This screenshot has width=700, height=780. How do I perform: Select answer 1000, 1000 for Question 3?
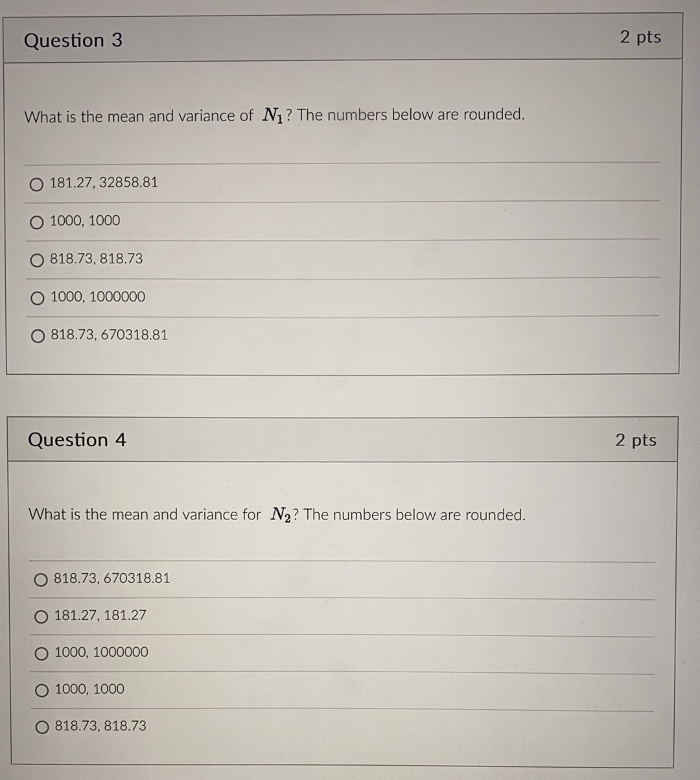(x=36, y=222)
